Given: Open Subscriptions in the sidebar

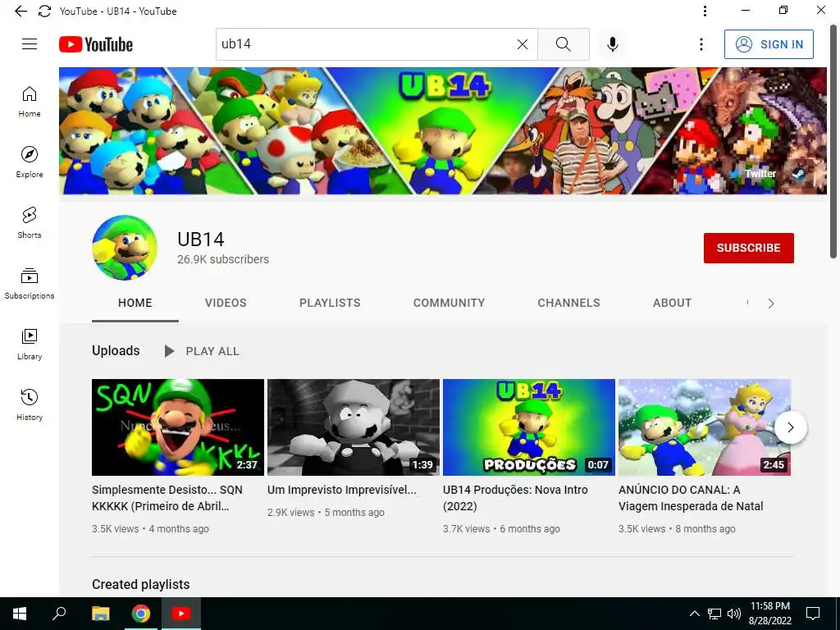Looking at the screenshot, I should (30, 283).
